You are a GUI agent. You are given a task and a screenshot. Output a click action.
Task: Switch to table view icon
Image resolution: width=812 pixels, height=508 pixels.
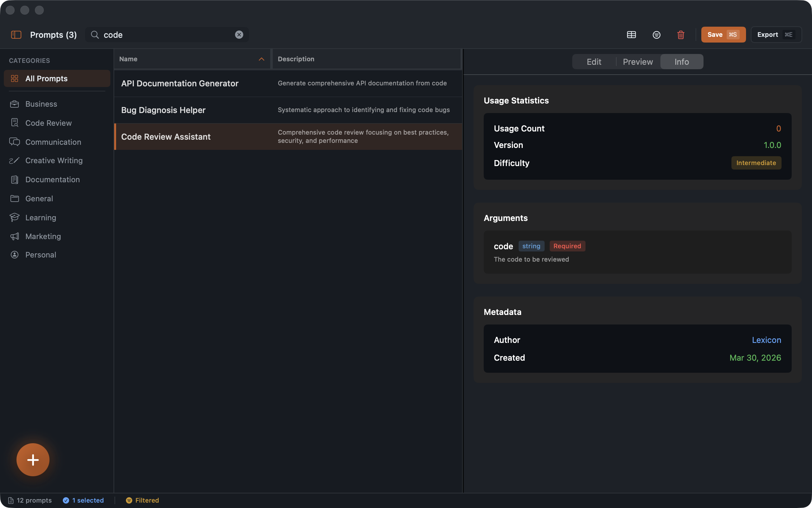tap(632, 35)
